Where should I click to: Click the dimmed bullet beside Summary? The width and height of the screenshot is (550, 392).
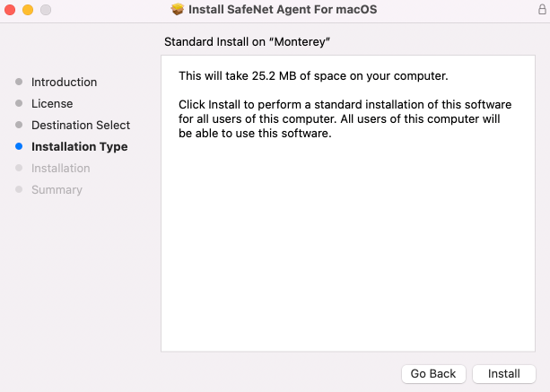(x=19, y=189)
